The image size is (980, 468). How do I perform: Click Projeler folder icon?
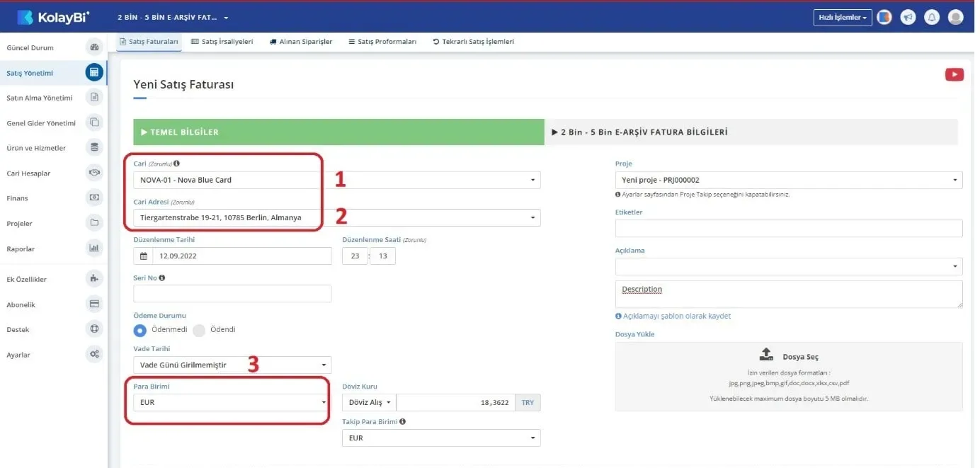click(94, 223)
